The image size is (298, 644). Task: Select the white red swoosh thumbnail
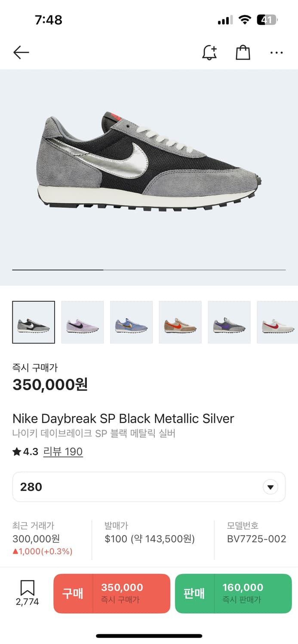(x=278, y=322)
